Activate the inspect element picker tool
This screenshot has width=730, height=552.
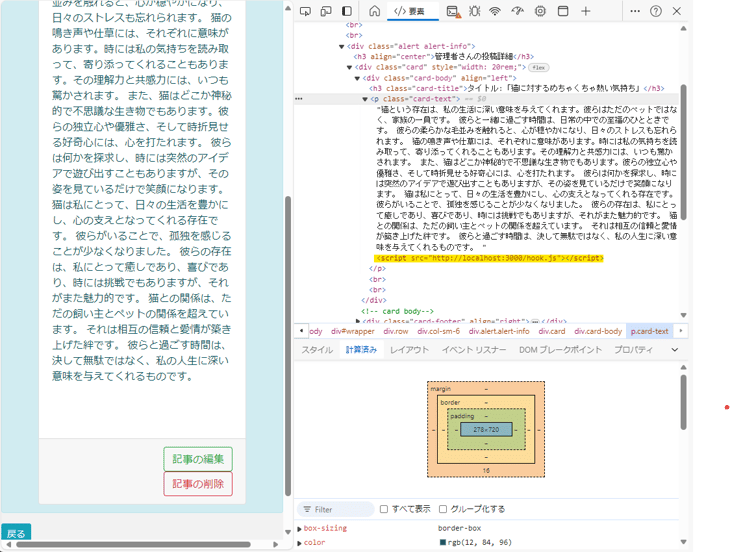tap(305, 11)
